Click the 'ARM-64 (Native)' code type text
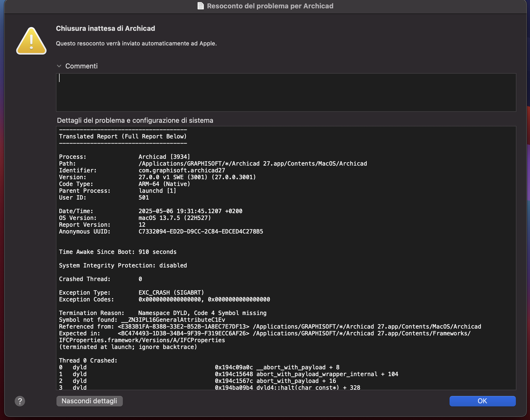The width and height of the screenshot is (530, 420). (x=164, y=184)
